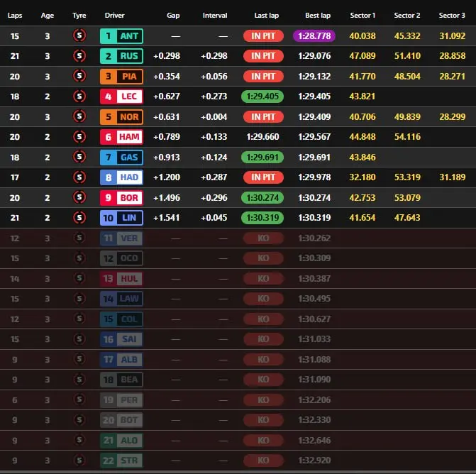Image resolution: width=476 pixels, height=474 pixels.
Task: Select the Sector 1 column header
Action: (x=362, y=15)
